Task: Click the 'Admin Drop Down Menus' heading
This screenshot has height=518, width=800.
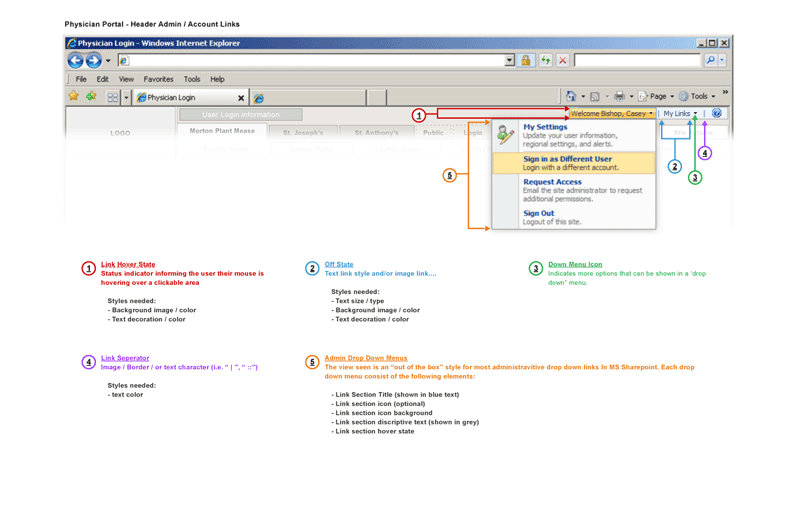Action: click(x=366, y=358)
